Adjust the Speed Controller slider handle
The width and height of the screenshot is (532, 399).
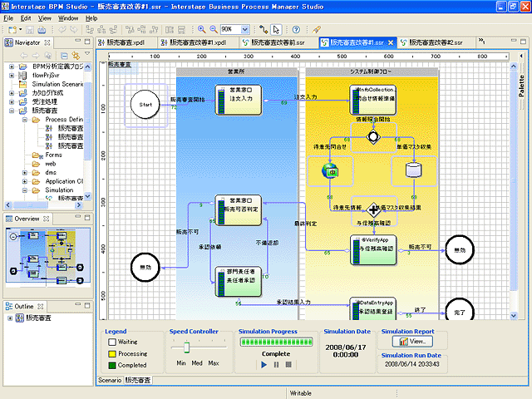click(x=187, y=349)
